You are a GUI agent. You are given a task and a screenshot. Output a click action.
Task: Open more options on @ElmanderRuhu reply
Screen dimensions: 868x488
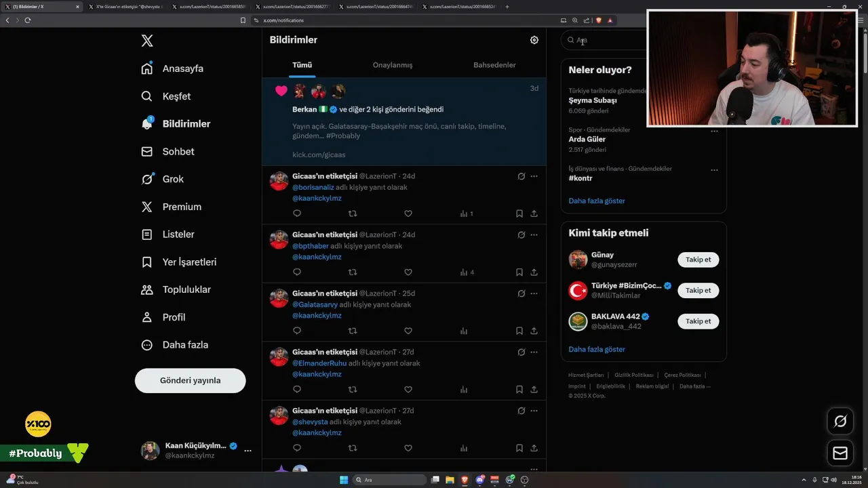click(534, 352)
